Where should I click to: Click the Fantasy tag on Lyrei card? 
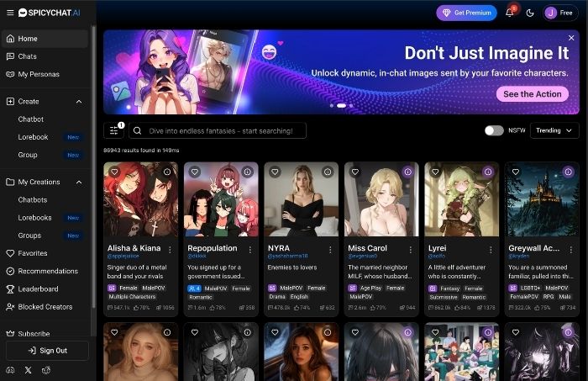pos(449,288)
